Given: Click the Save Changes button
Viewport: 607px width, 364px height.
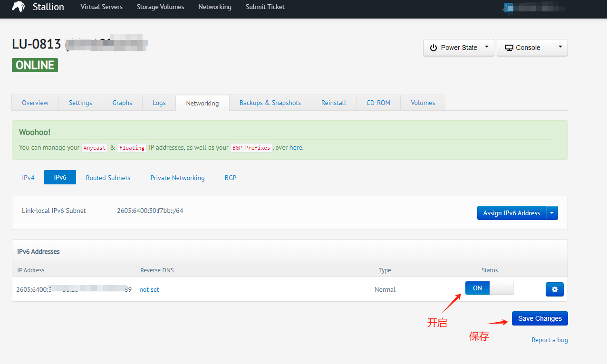Looking at the screenshot, I should 540,318.
